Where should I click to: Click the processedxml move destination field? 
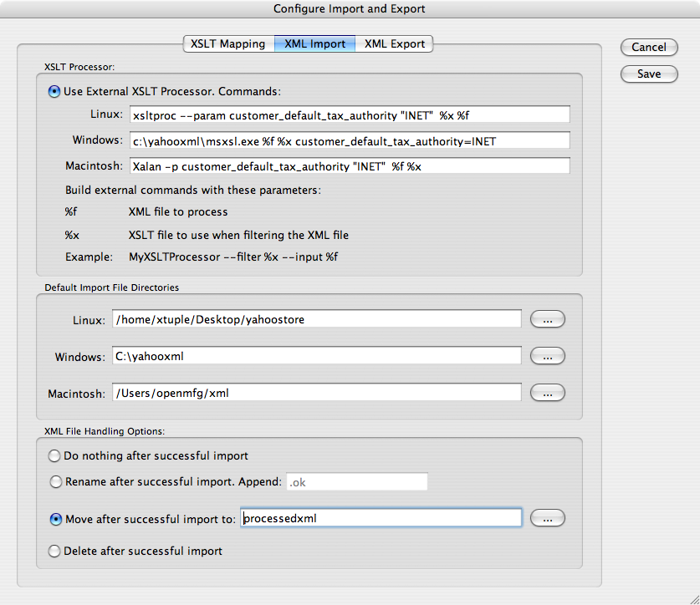[x=381, y=519]
